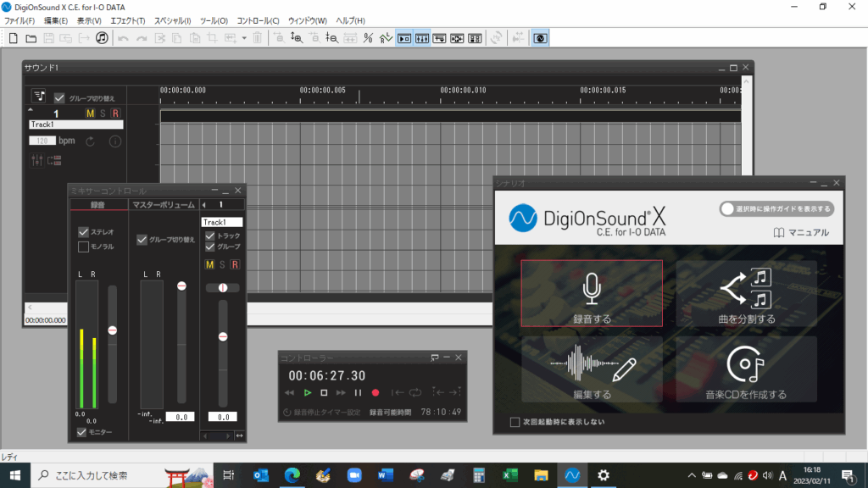
Task: Stop playback in the controller
Action: [324, 393]
